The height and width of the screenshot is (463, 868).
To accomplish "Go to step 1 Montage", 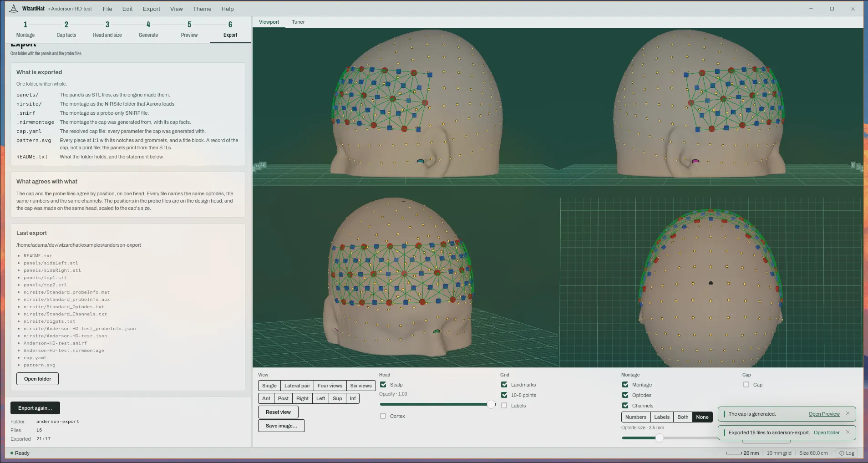I will (x=25, y=30).
